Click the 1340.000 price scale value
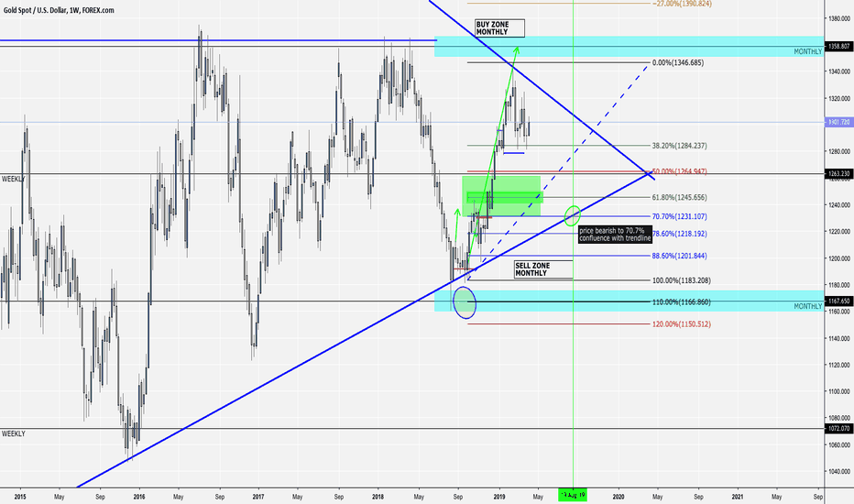This screenshot has height=504, width=854. point(839,71)
